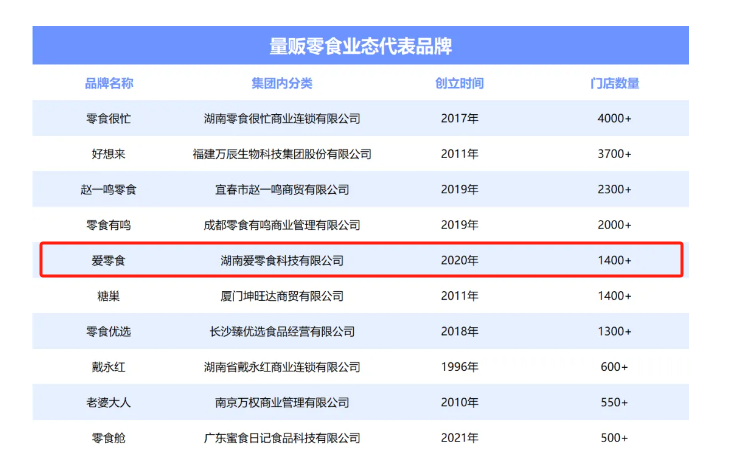Select the 1996年 founding year cell
The width and height of the screenshot is (736, 464).
[x=459, y=367]
